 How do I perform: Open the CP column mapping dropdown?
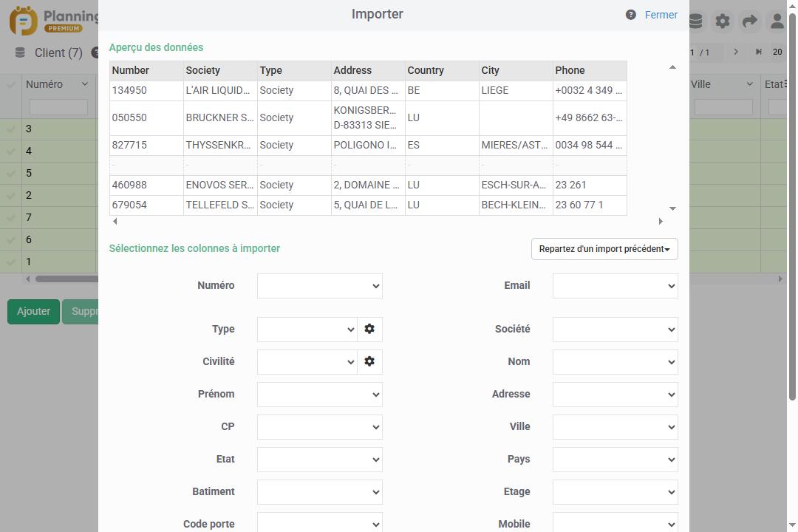click(320, 427)
